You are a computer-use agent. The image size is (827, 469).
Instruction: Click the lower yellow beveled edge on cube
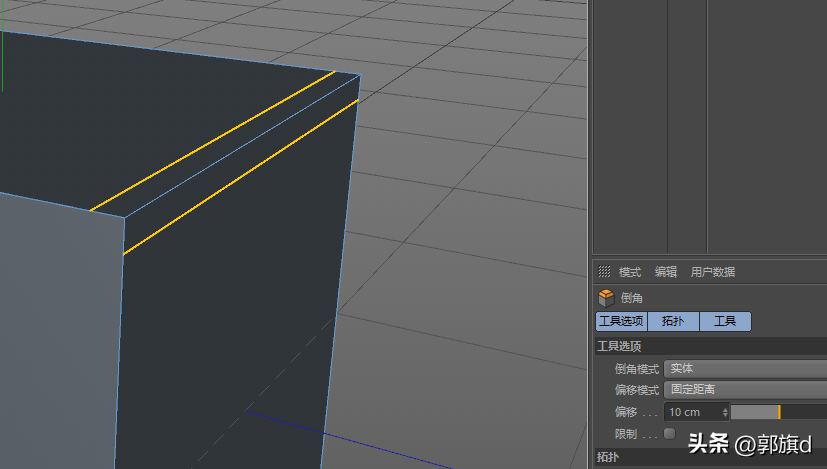(x=241, y=177)
